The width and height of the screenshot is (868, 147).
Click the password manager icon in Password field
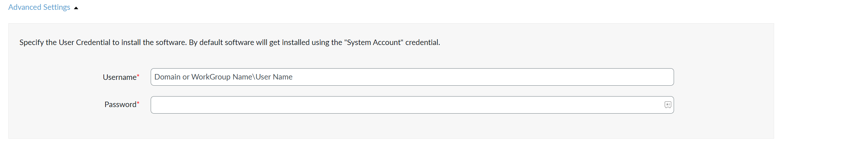[x=667, y=105]
